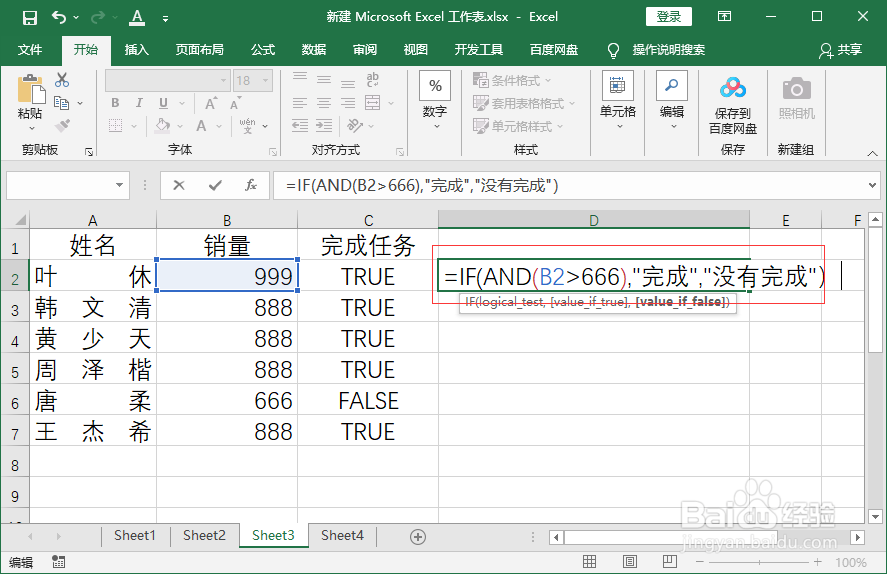The width and height of the screenshot is (887, 574).
Task: Expand the formula bar
Action: point(872,185)
